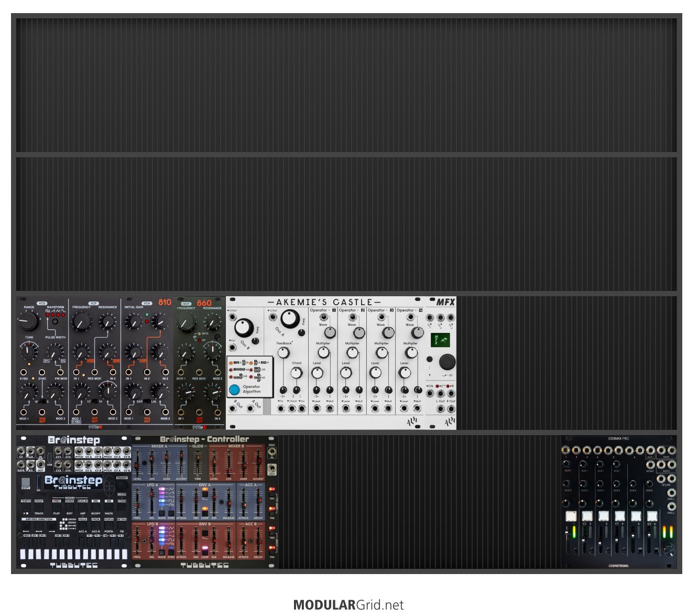This screenshot has width=698, height=616.
Task: Adjust the VCO Pulse Width knob
Action: click(55, 352)
